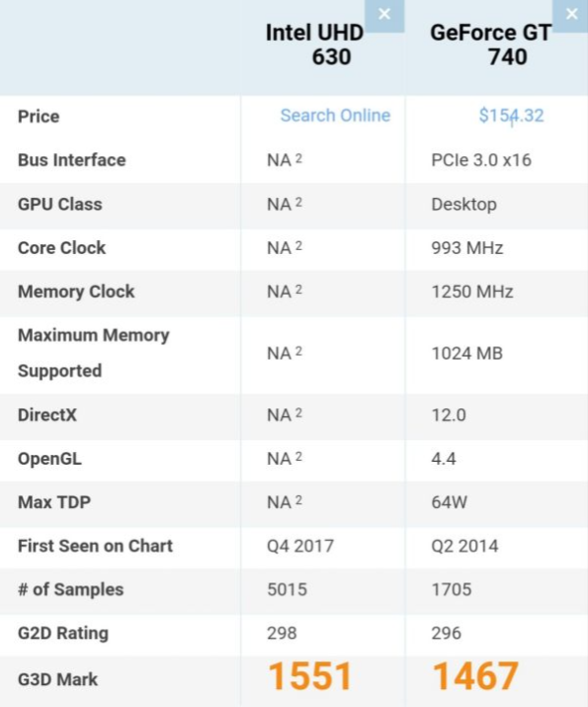Click footnote 2 beside Bus Interface NA
This screenshot has width=588, height=707.
(x=298, y=158)
